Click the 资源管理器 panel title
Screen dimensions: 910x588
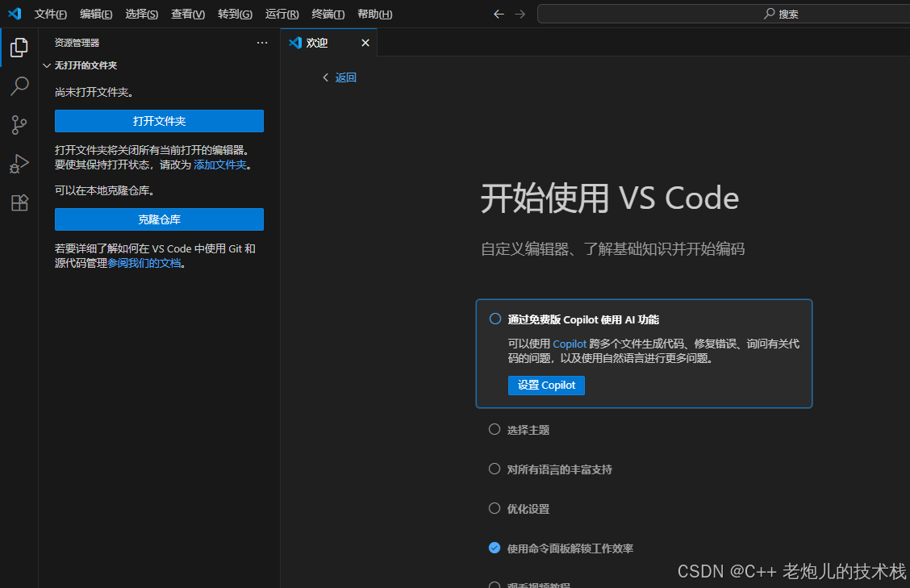coord(77,43)
